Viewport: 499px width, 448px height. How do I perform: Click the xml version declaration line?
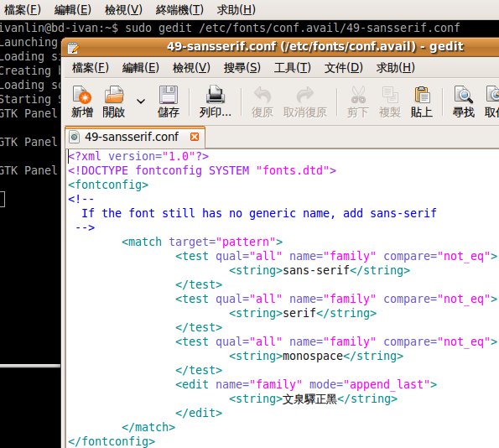point(138,156)
